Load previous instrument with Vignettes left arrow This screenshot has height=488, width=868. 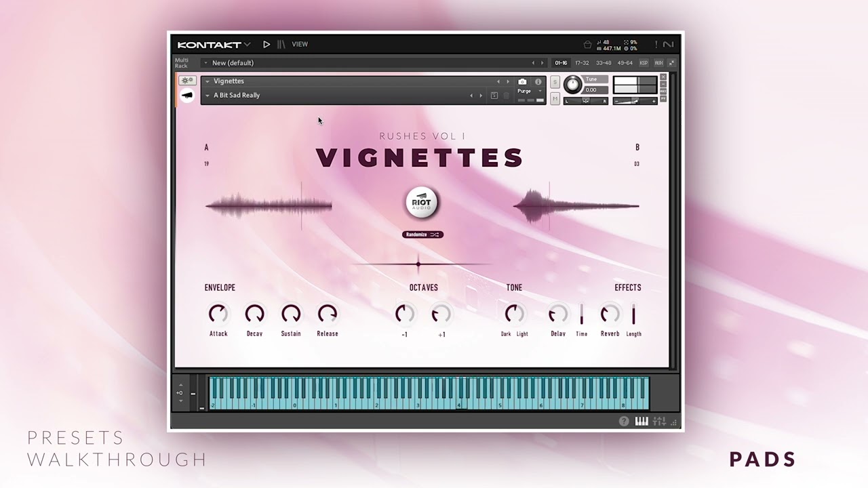tap(498, 81)
